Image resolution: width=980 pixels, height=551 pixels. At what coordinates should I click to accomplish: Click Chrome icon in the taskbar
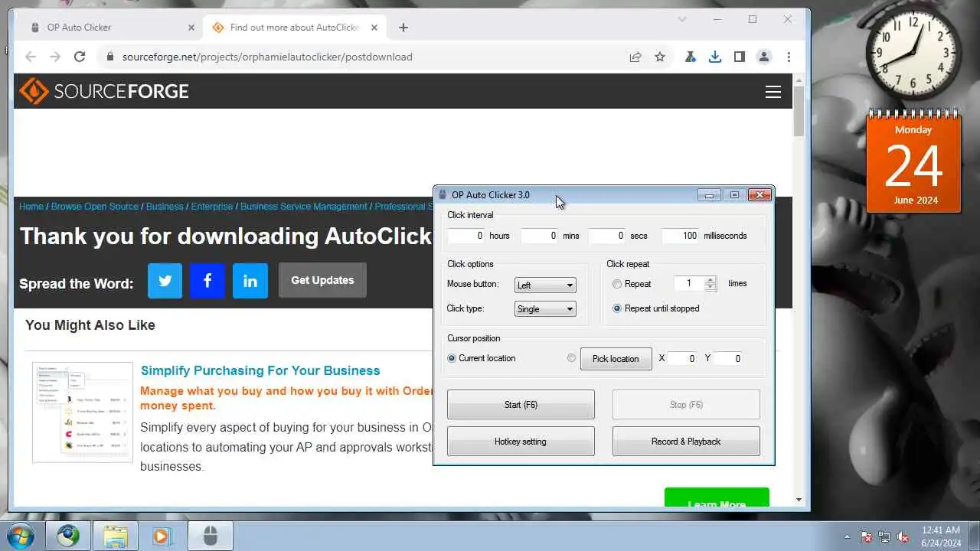(68, 536)
